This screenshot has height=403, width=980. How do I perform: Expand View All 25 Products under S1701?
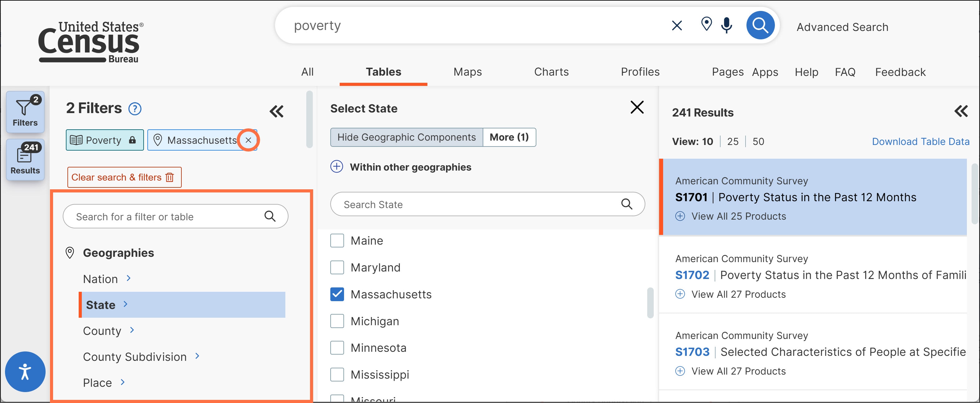731,216
